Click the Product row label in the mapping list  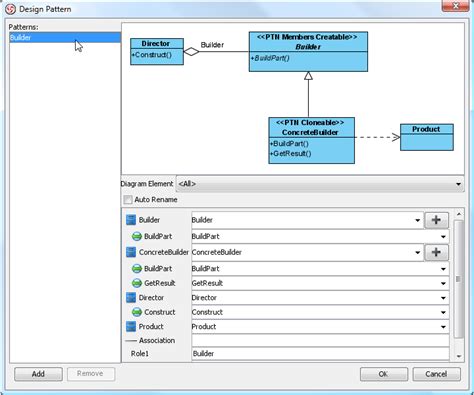pos(151,327)
